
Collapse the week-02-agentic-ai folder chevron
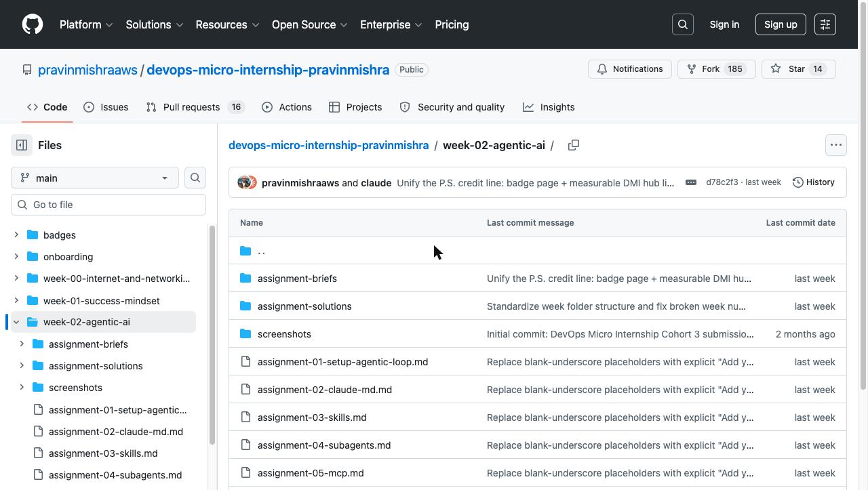click(x=16, y=322)
